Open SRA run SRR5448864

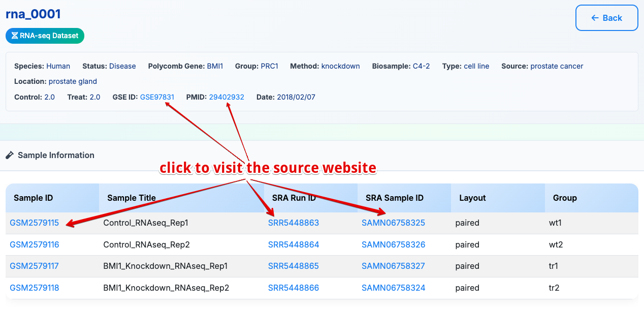294,244
